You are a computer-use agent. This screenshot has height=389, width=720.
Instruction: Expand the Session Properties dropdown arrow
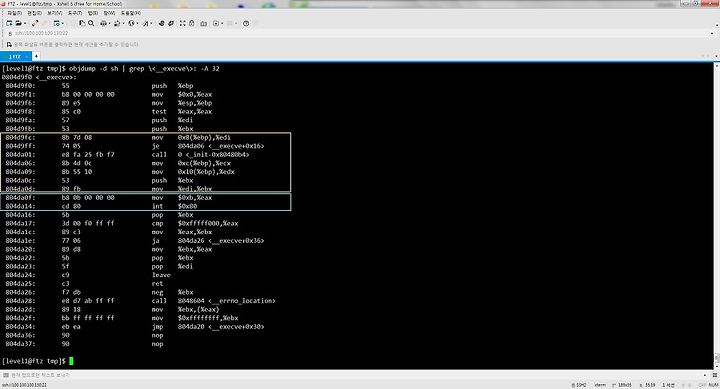62,23
